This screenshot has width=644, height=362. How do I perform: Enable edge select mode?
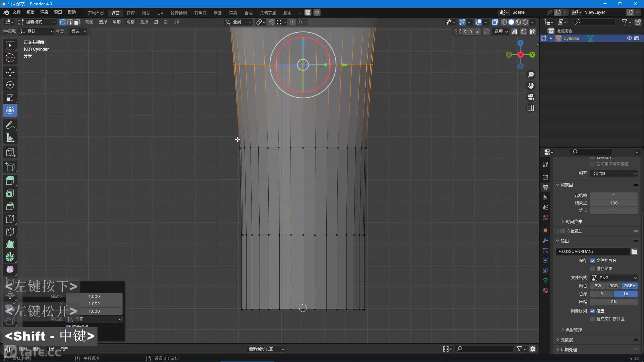point(69,22)
